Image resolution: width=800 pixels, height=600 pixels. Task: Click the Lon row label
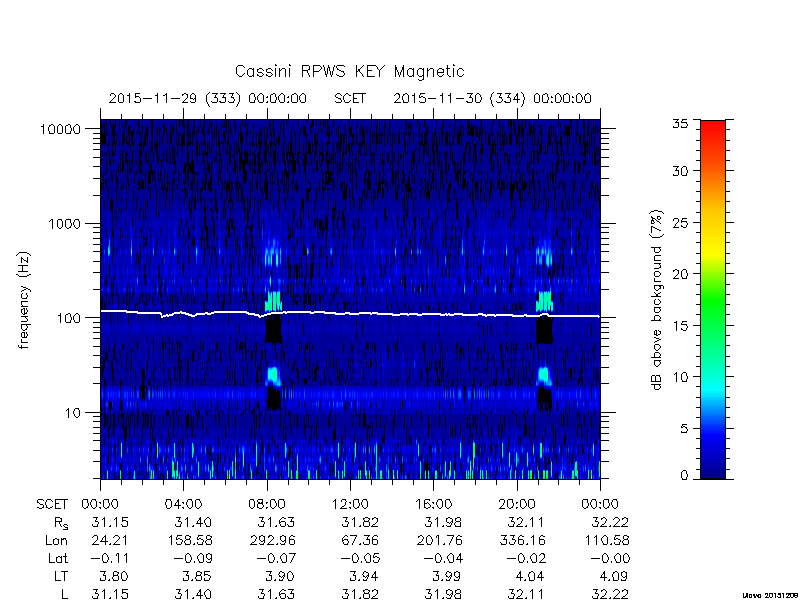[x=57, y=540]
